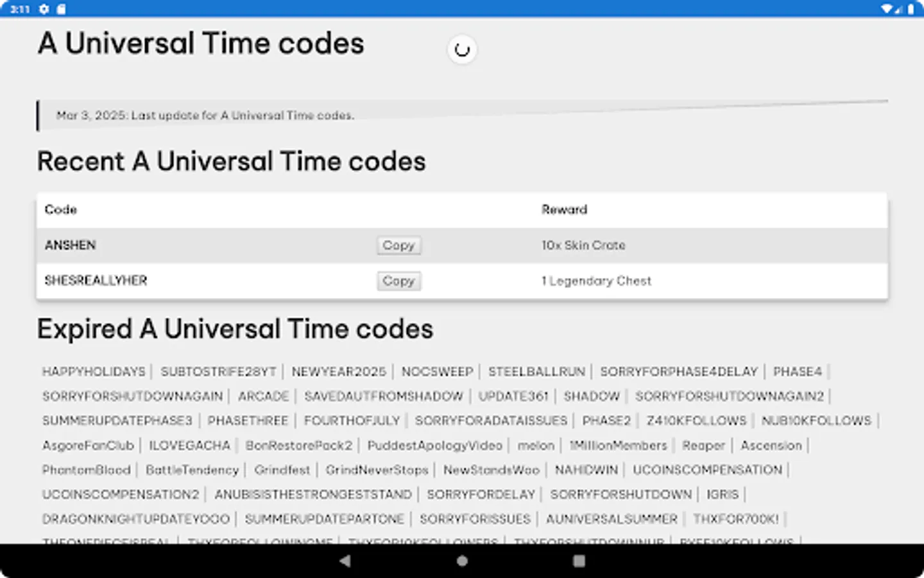Select expired code SORRYFORDELAY
The width and height of the screenshot is (924, 578).
[481, 494]
